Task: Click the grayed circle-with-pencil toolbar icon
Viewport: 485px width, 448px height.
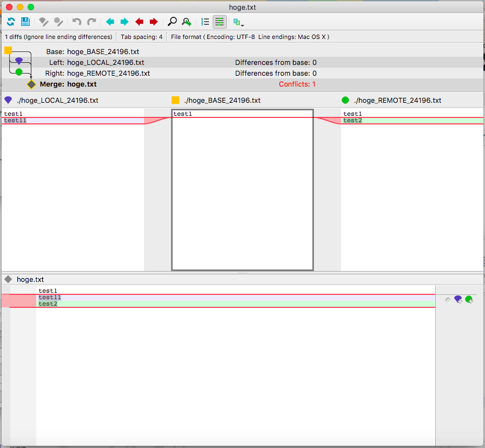Action: [x=58, y=22]
